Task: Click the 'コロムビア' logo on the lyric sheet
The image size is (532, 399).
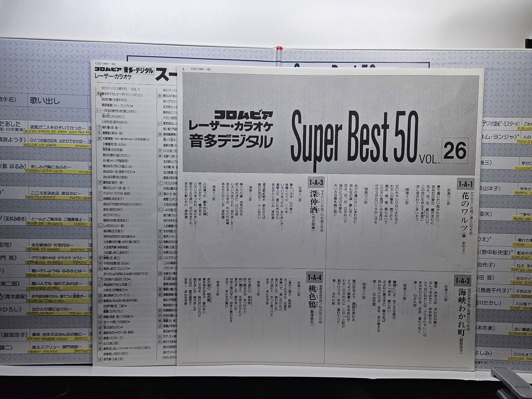Action: tap(244, 115)
